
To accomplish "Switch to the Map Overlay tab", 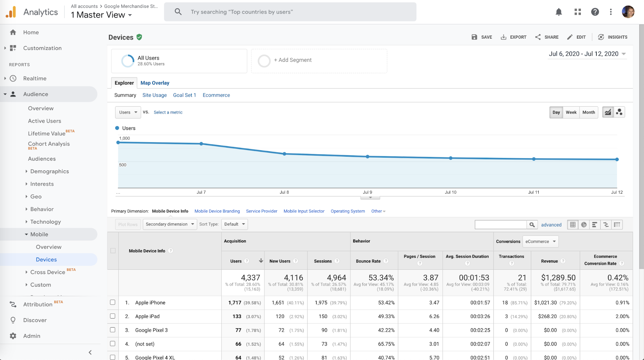I will pyautogui.click(x=155, y=83).
